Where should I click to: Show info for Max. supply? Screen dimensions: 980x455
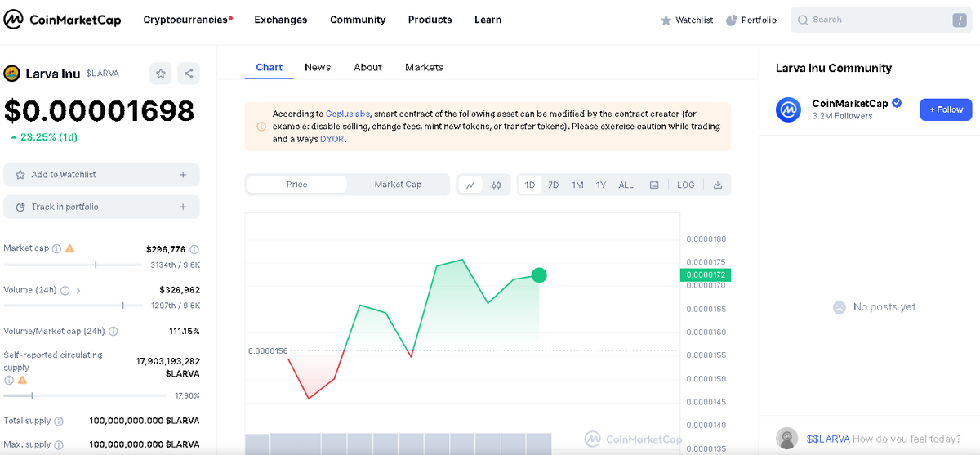click(x=58, y=444)
